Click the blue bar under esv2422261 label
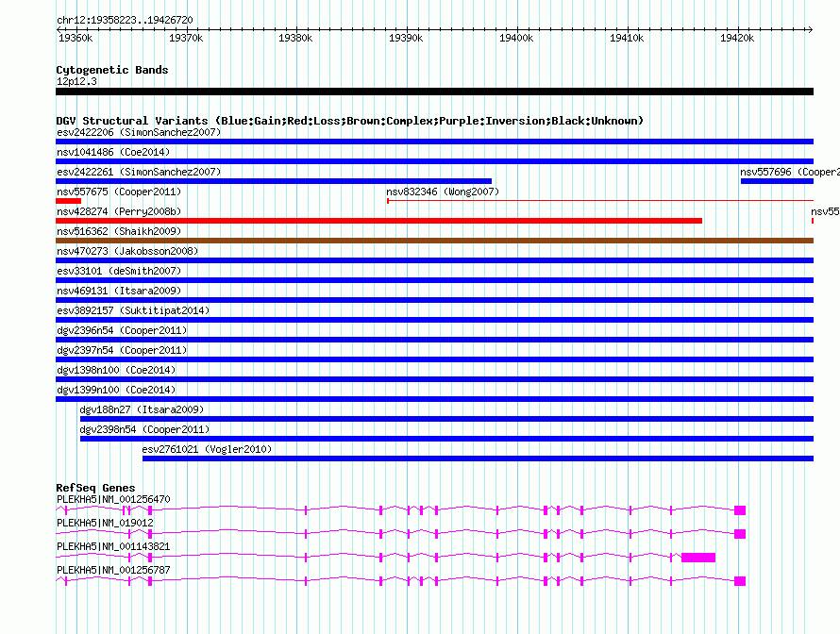The image size is (840, 634). click(x=274, y=181)
